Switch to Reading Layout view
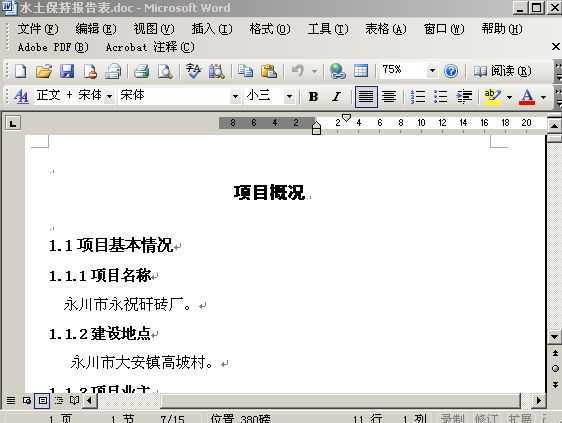Image resolution: width=562 pixels, height=423 pixels. click(74, 400)
